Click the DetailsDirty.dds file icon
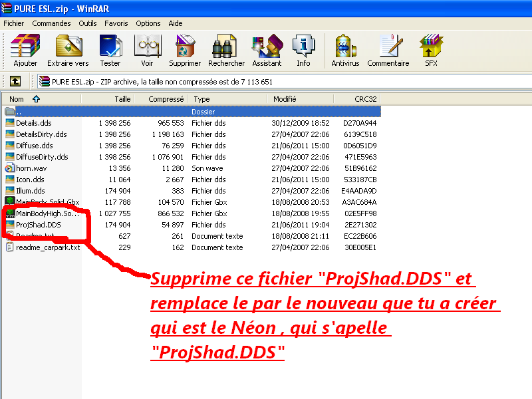Image resolution: width=532 pixels, height=399 pixels. tap(10, 134)
